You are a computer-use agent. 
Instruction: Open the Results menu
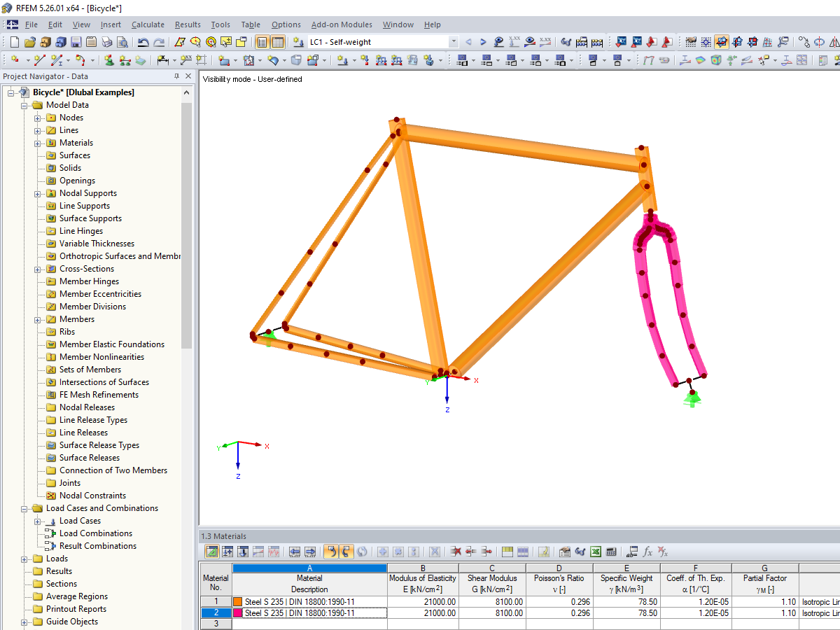188,24
